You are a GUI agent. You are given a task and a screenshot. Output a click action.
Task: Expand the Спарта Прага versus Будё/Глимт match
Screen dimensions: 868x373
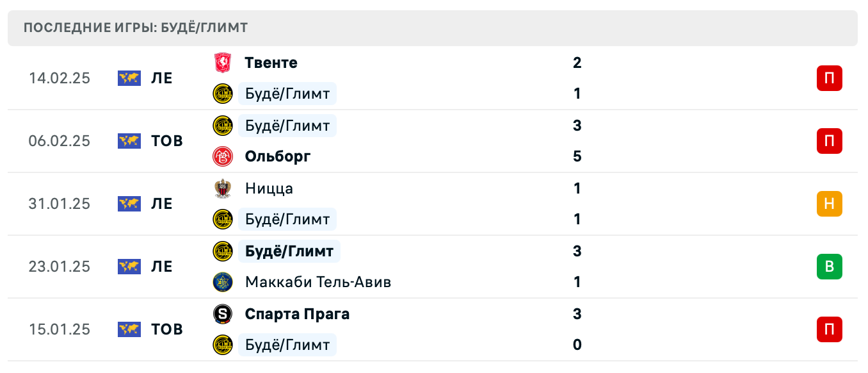434,329
